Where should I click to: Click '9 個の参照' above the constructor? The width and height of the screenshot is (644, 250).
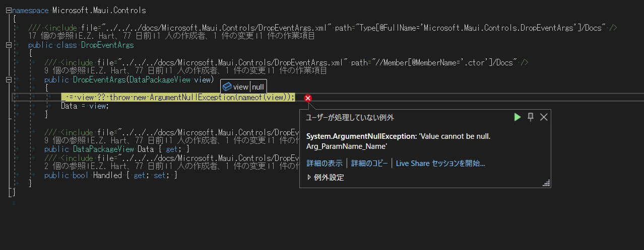pyautogui.click(x=65, y=71)
